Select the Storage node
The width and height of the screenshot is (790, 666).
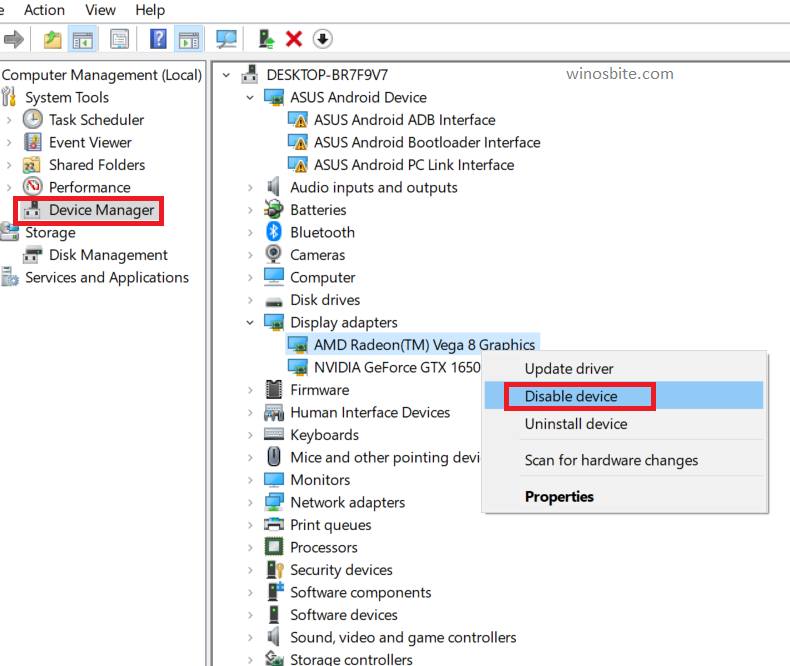[50, 232]
